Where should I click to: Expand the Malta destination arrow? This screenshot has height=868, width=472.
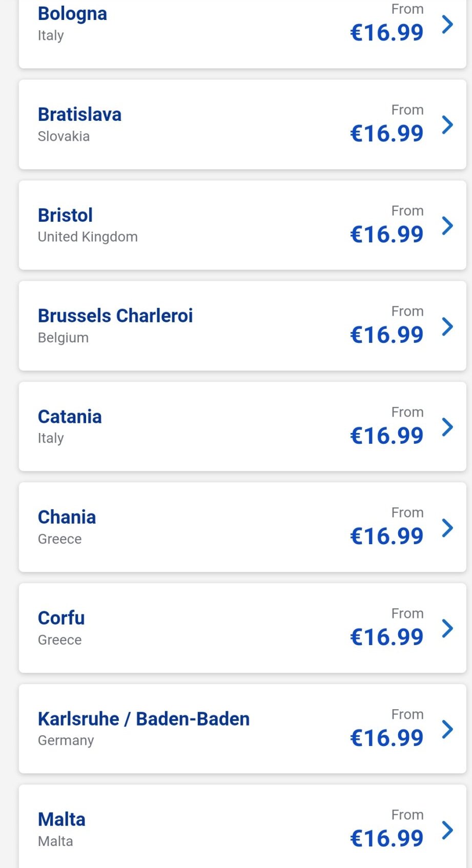447,830
